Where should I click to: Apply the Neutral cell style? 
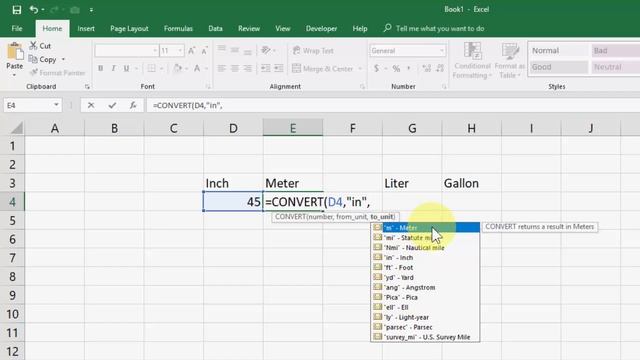[616, 67]
